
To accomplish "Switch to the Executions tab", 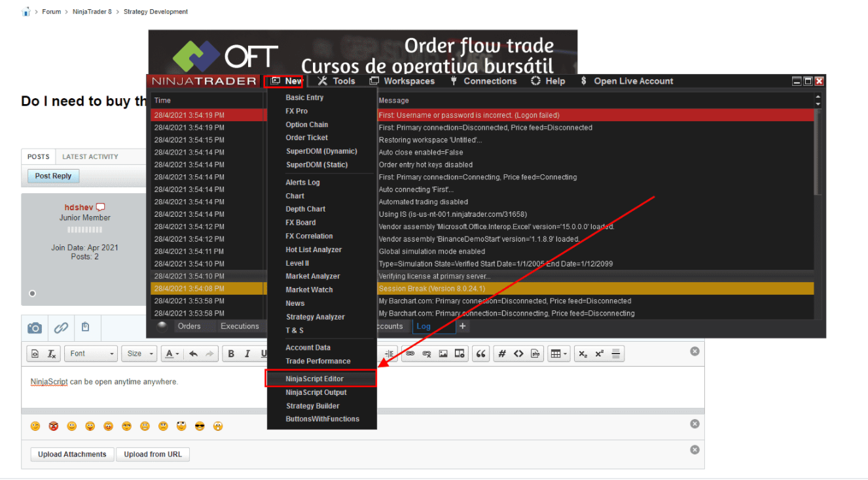I will coord(240,326).
